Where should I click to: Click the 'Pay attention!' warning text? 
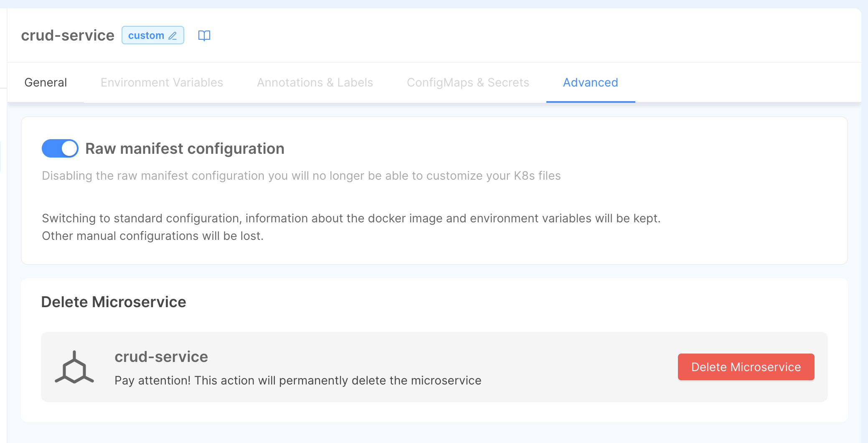click(x=298, y=380)
